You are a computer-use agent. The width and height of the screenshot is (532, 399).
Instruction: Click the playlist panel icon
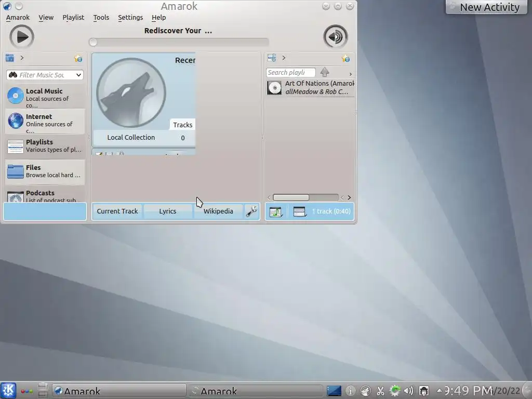coord(272,58)
